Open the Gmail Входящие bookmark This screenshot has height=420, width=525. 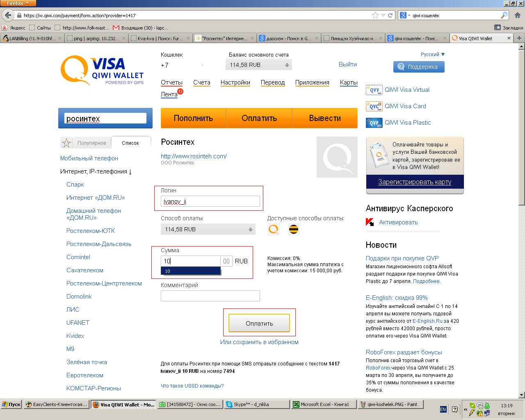[x=140, y=27]
